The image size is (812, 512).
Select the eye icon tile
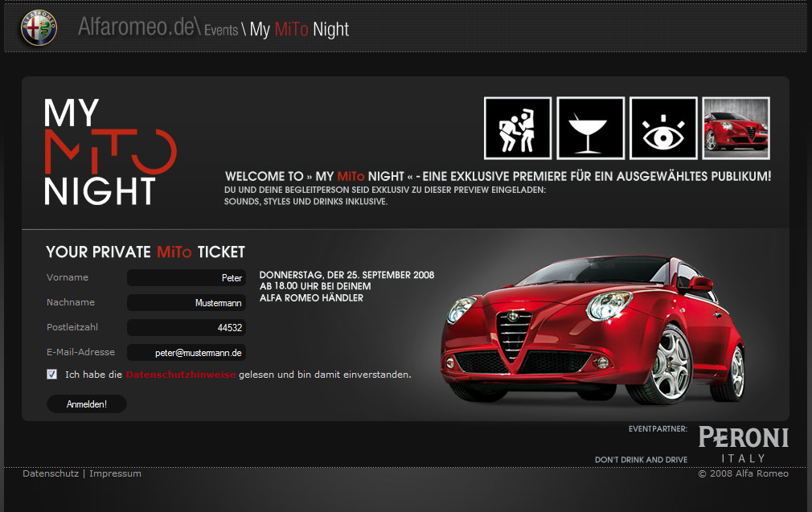pos(663,128)
